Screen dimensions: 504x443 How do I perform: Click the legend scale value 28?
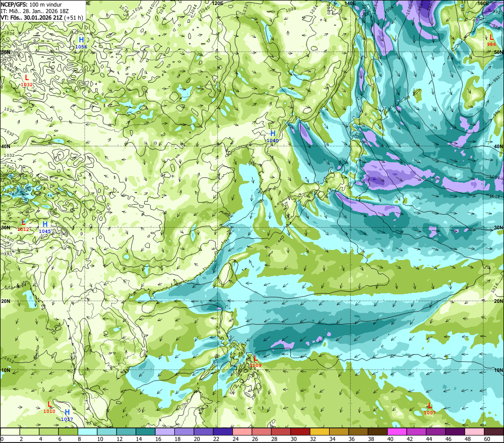click(x=274, y=439)
